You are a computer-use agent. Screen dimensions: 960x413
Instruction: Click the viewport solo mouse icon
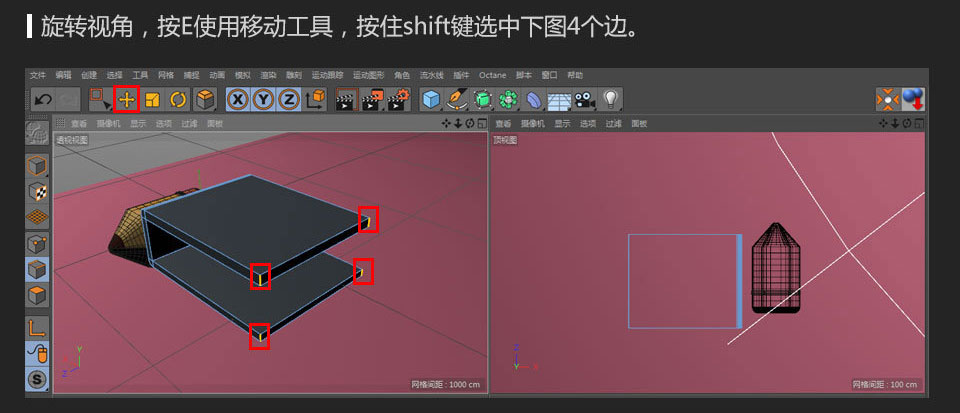37,353
